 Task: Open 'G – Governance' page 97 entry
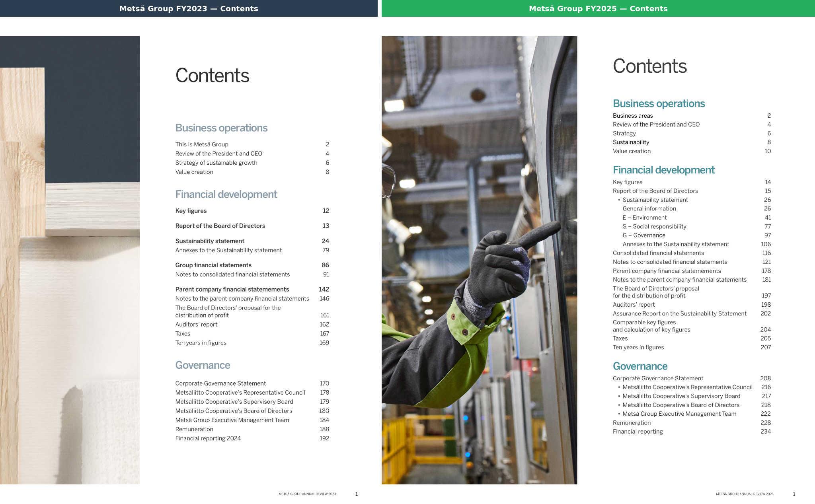[x=643, y=235]
